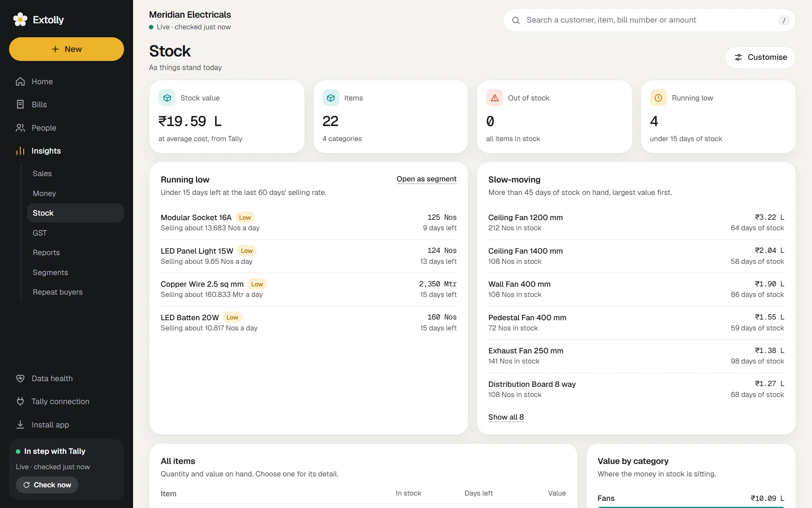Open Segments in the sidebar
Viewport: 812px width, 508px height.
(x=76, y=272)
